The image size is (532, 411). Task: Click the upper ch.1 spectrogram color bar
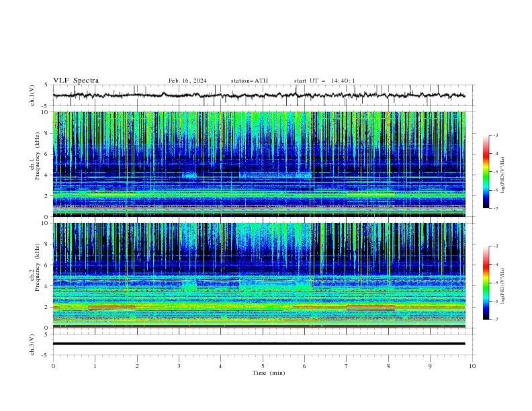pos(486,172)
